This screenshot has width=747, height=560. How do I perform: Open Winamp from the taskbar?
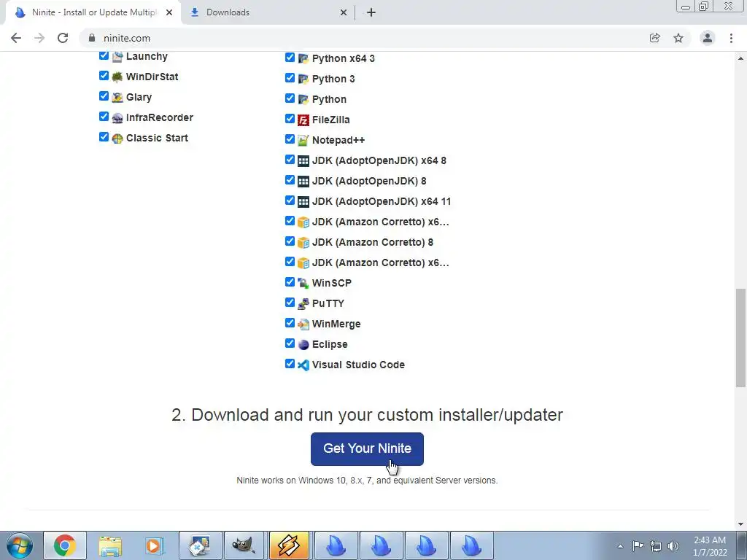pos(289,545)
